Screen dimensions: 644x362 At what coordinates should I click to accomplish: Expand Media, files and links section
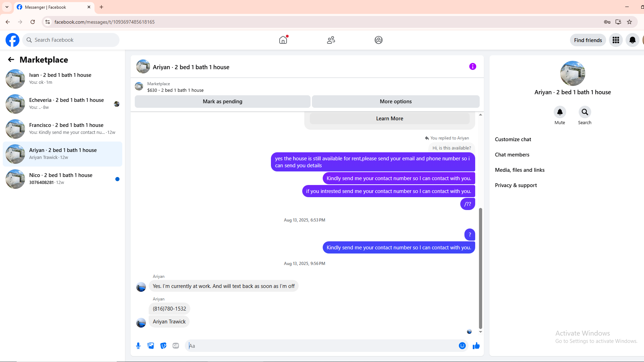click(x=520, y=170)
